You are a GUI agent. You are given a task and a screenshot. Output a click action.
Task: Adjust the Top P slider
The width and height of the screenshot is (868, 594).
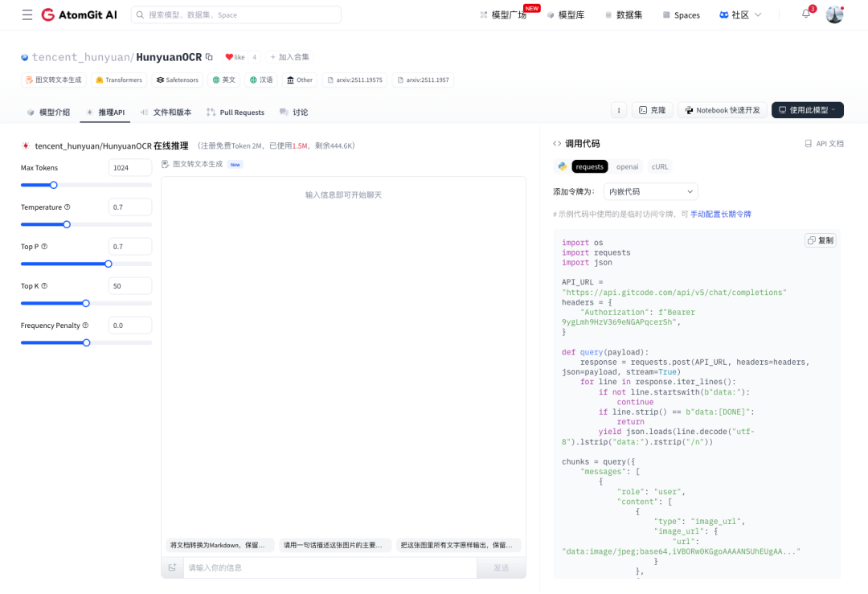click(108, 264)
